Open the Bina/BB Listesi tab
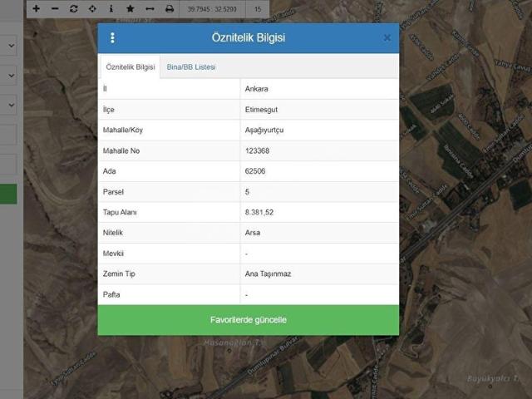Viewport: 532px width, 399px height. (x=191, y=66)
